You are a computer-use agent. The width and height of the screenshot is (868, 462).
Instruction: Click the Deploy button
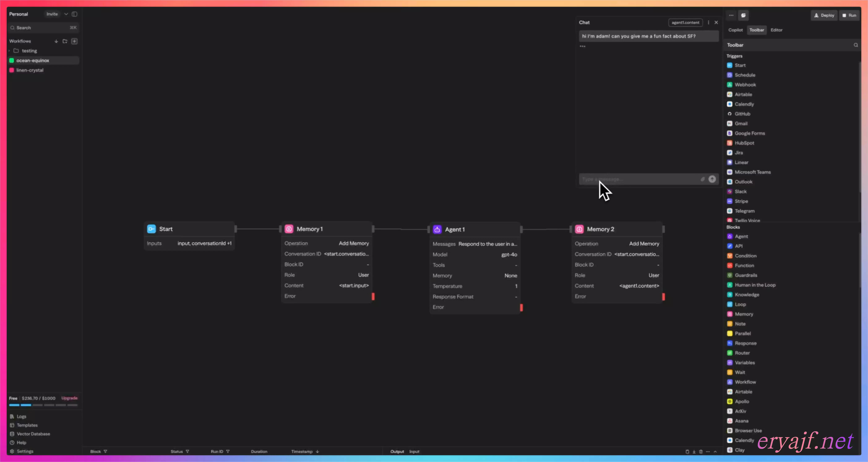pos(824,15)
